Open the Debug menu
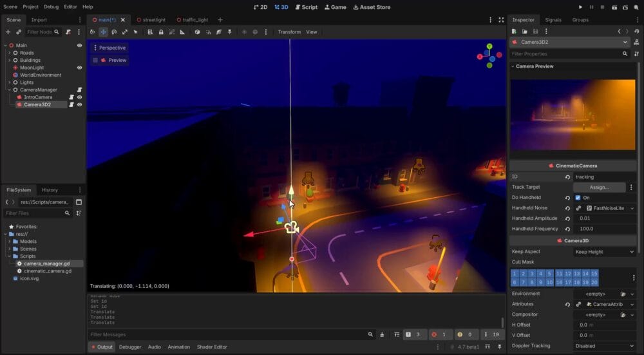 (52, 7)
